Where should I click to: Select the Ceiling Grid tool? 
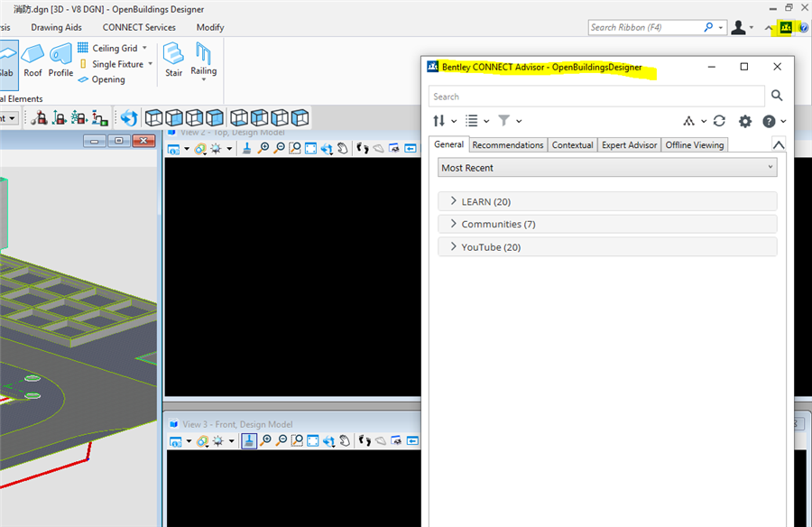[107, 48]
